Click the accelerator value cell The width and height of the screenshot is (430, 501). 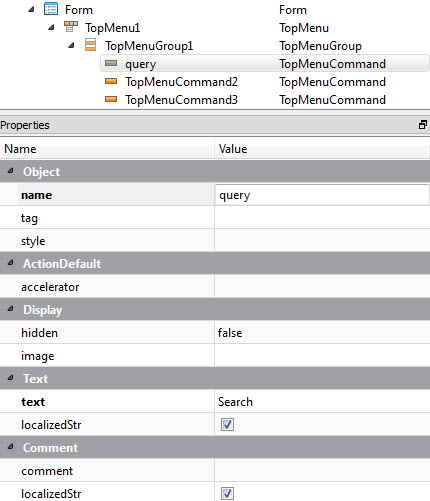click(x=322, y=286)
